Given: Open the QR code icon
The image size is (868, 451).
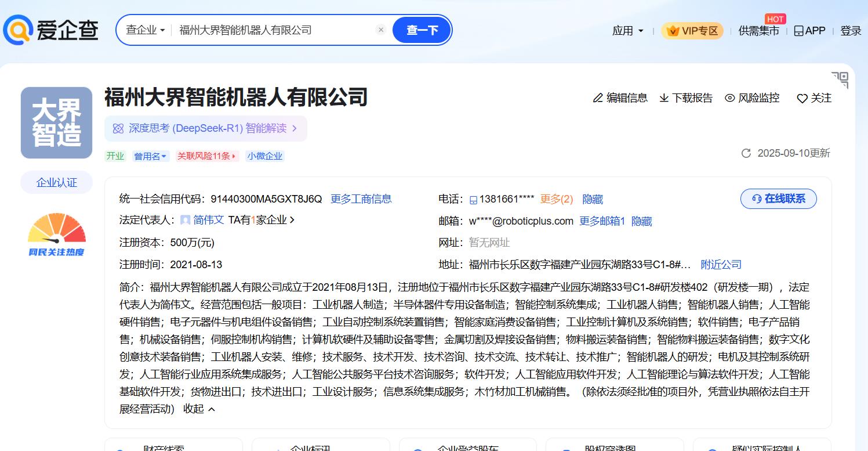Looking at the screenshot, I should [x=840, y=80].
